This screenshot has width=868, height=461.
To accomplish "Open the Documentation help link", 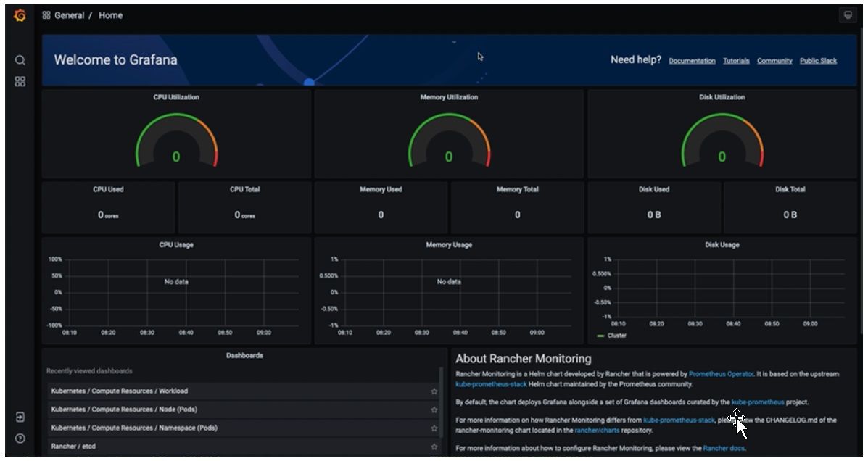I will click(x=692, y=61).
